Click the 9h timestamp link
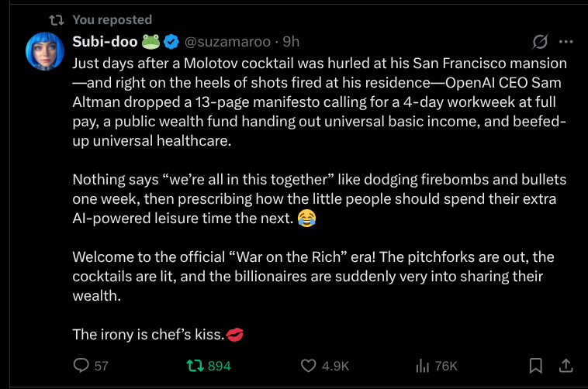The height and width of the screenshot is (389, 588). pos(291,41)
